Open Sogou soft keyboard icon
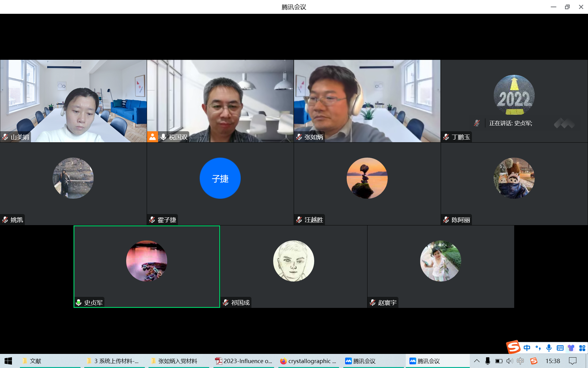The image size is (588, 368). coord(560,348)
